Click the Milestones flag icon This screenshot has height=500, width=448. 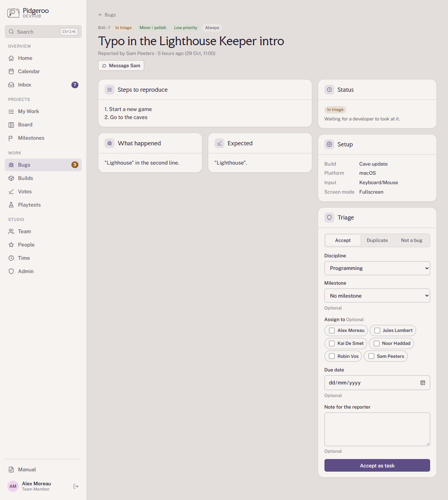11,138
